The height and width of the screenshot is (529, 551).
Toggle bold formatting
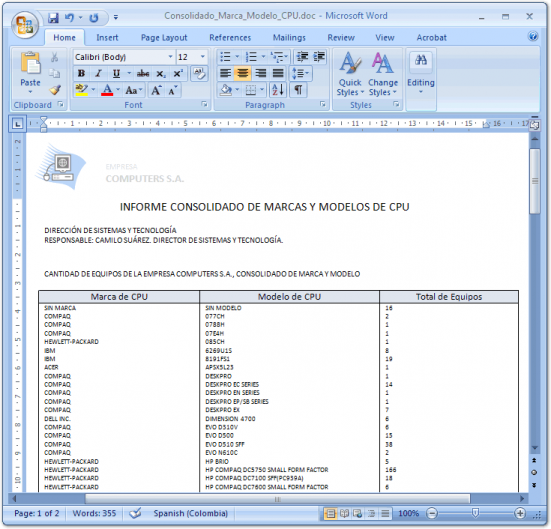pos(81,73)
